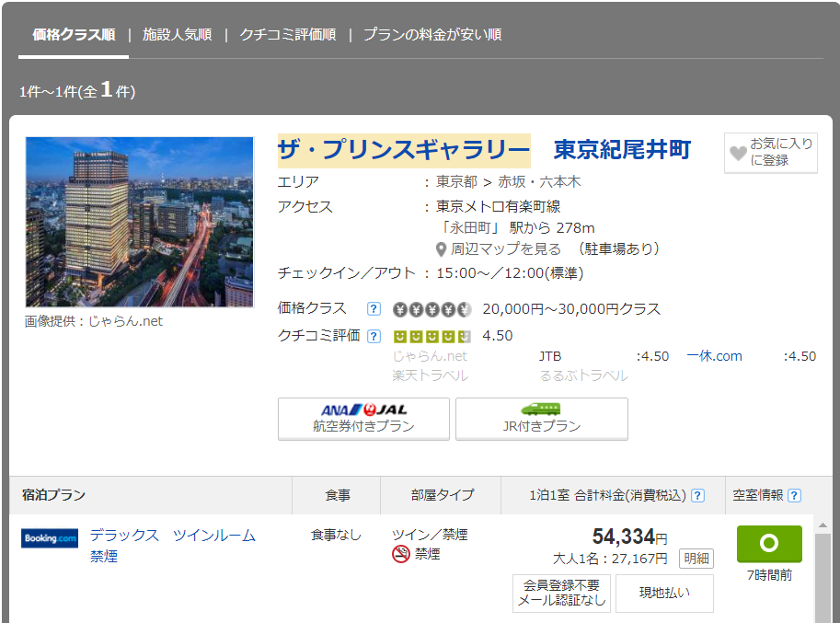Open the ANA JAL 航空券付きプラン button
This screenshot has width=840, height=623.
(x=363, y=419)
